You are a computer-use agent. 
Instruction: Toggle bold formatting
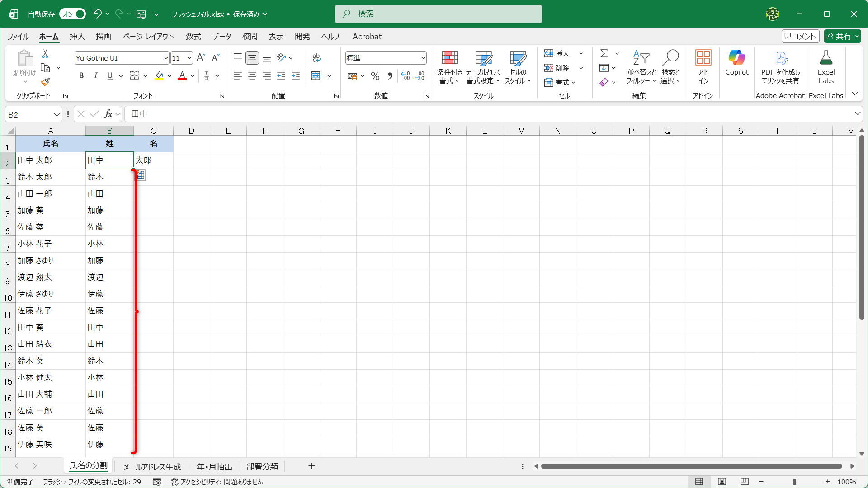click(81, 75)
